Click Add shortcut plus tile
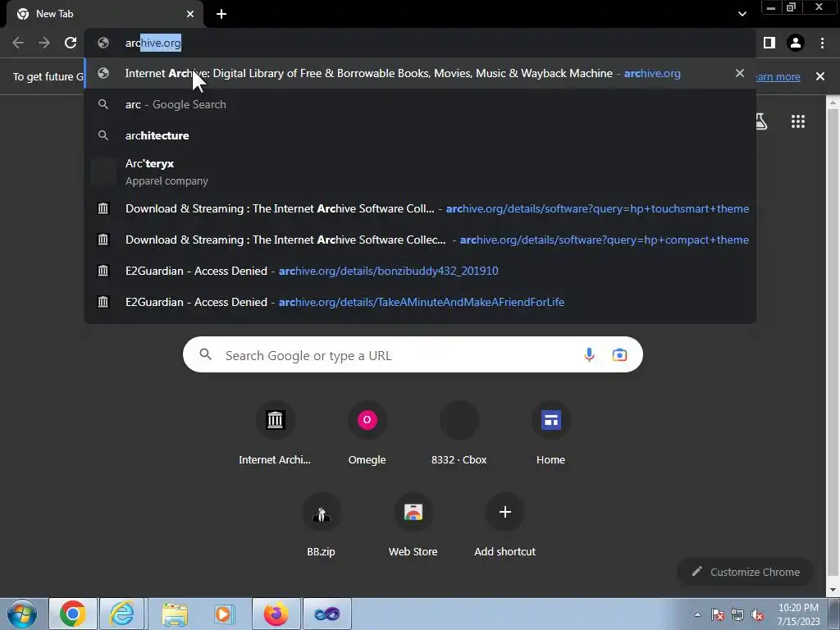The image size is (840, 630). 504,525
